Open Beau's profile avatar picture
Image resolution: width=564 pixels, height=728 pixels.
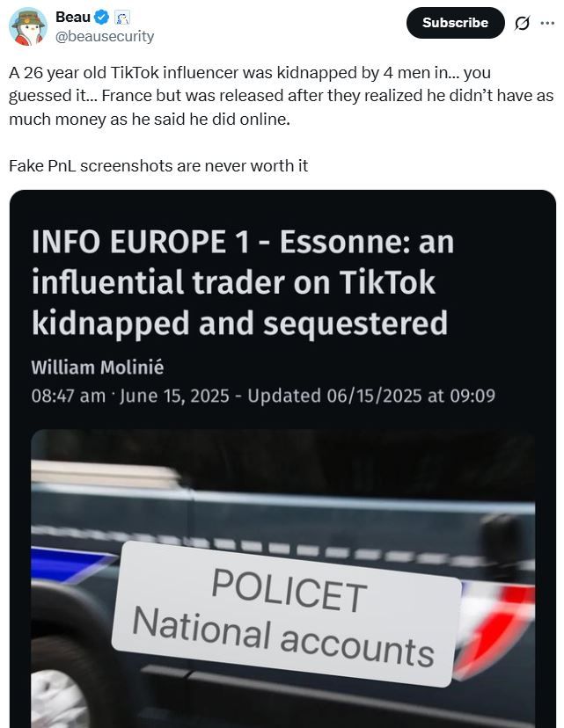[28, 25]
